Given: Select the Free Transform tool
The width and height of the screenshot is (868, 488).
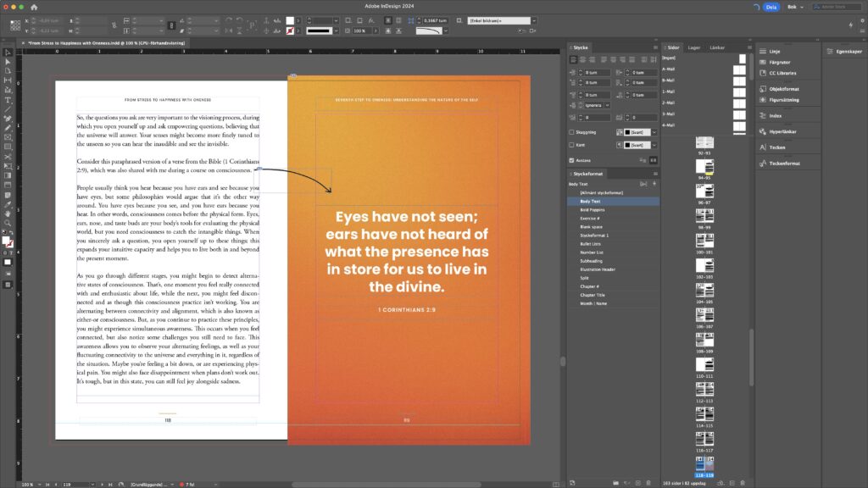Looking at the screenshot, I should (x=8, y=166).
